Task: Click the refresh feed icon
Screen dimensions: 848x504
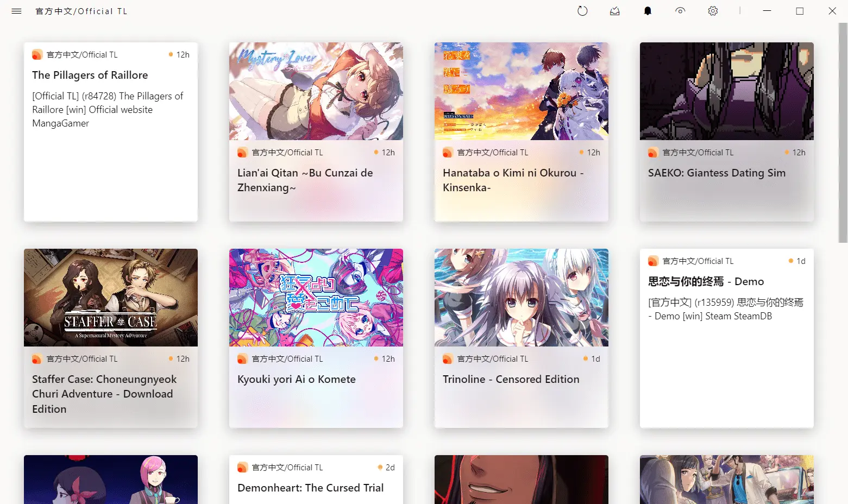Action: (x=582, y=11)
